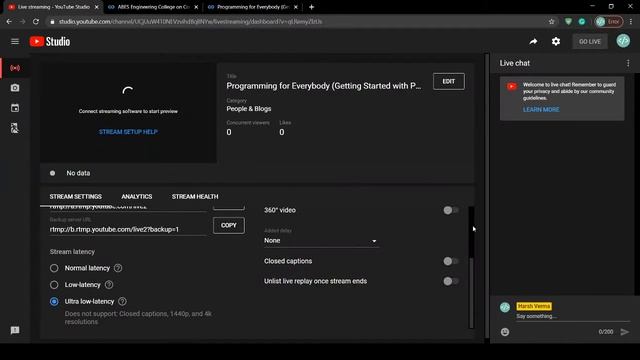Bookmark this page with star icon
This screenshot has width=640, height=360.
tap(551, 22)
